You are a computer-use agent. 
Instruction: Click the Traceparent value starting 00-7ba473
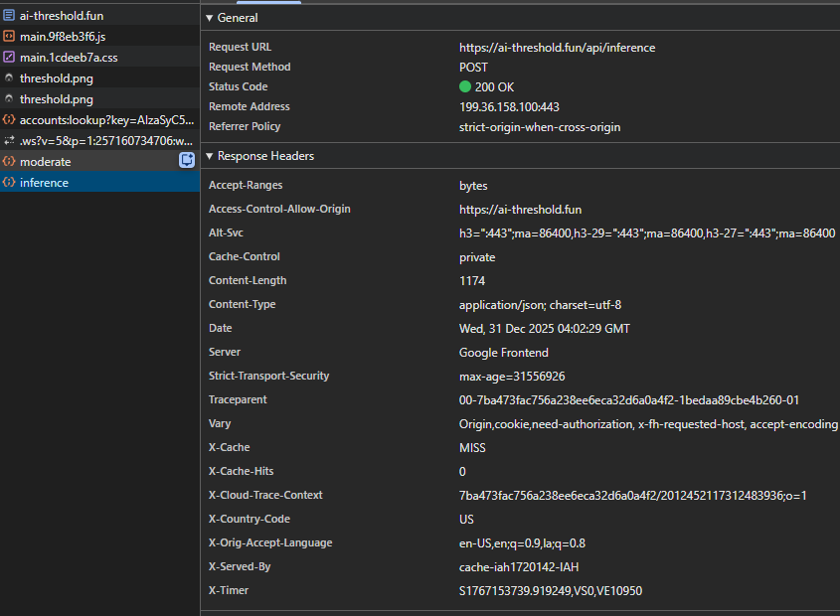point(629,400)
